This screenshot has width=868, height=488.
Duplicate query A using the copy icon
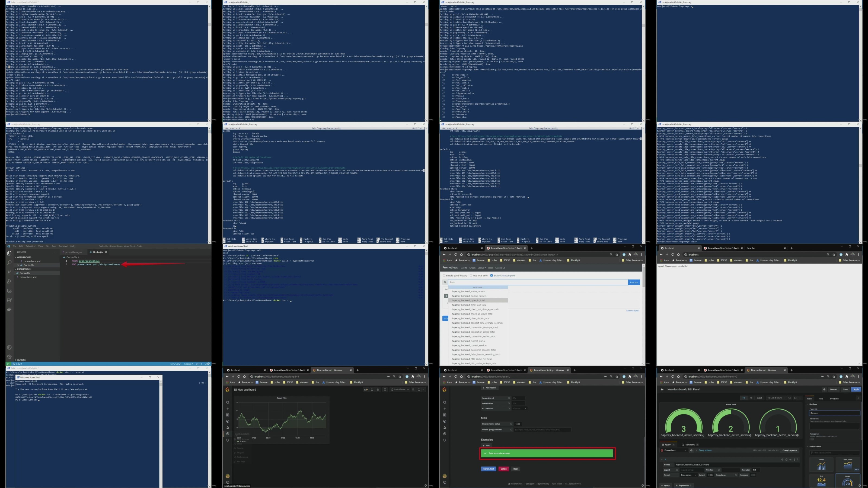point(786,460)
